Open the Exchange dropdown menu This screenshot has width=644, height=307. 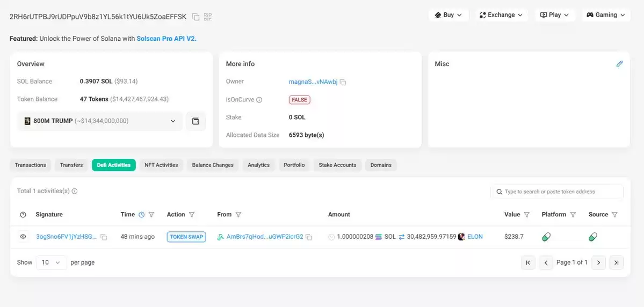tap(501, 15)
